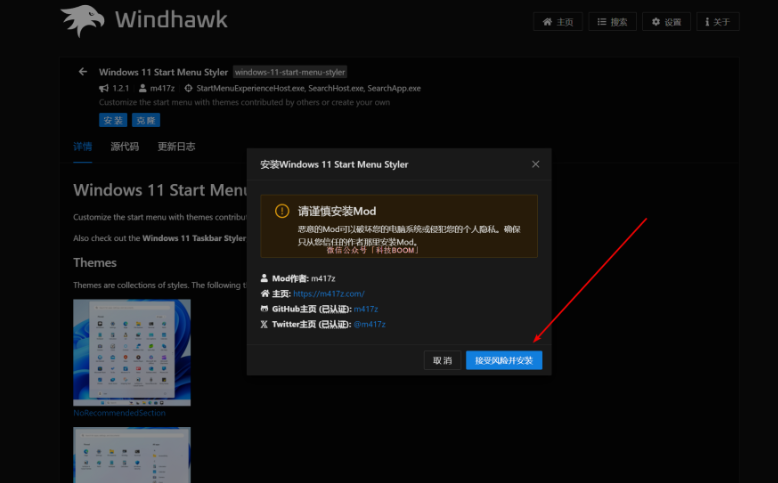Click 取消 to cancel installation
Viewport: 778px width, 483px height.
pyautogui.click(x=442, y=360)
